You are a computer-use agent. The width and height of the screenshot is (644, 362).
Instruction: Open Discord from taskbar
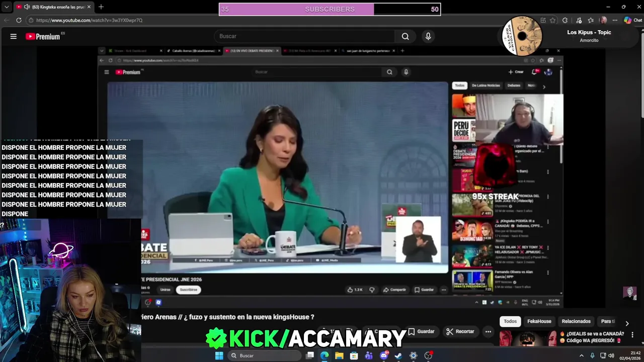[x=384, y=355]
